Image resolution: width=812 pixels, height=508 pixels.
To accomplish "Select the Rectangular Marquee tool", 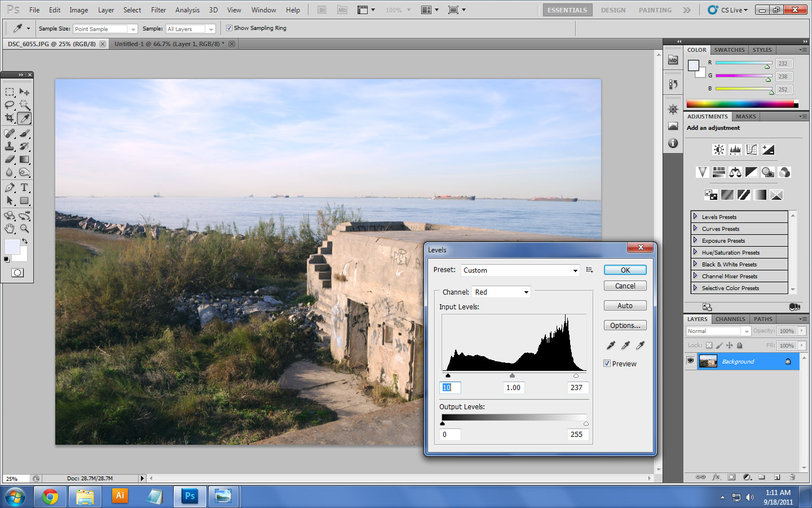I will click(x=10, y=92).
